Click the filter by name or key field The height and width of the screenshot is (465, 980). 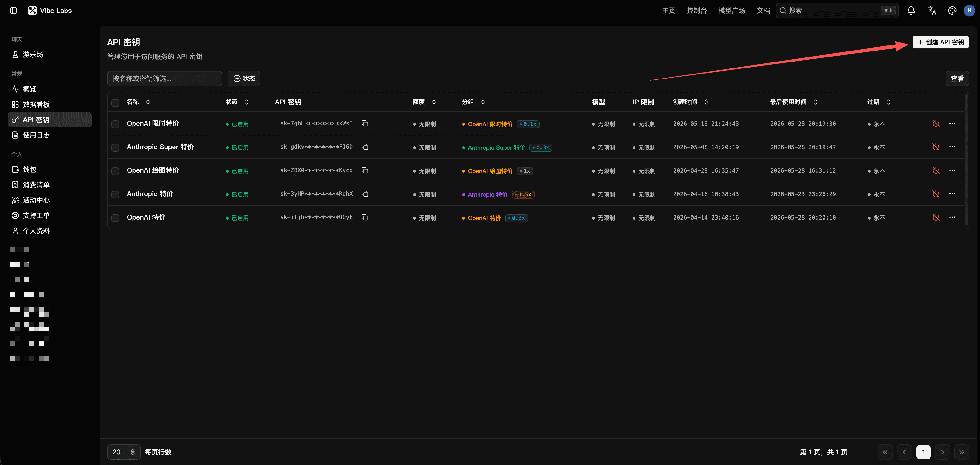pyautogui.click(x=165, y=79)
